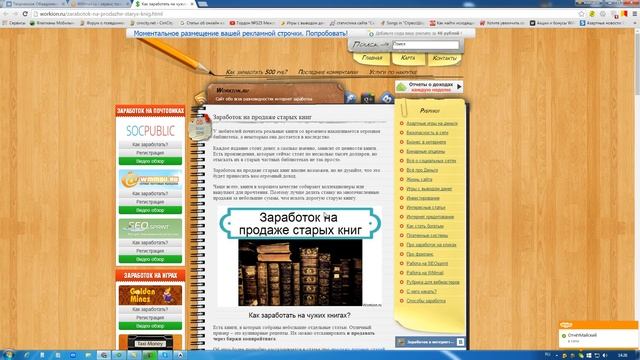Viewport: 640px width, 360px height.
Task: Open the Google Plus social icon
Action: click(368, 98)
